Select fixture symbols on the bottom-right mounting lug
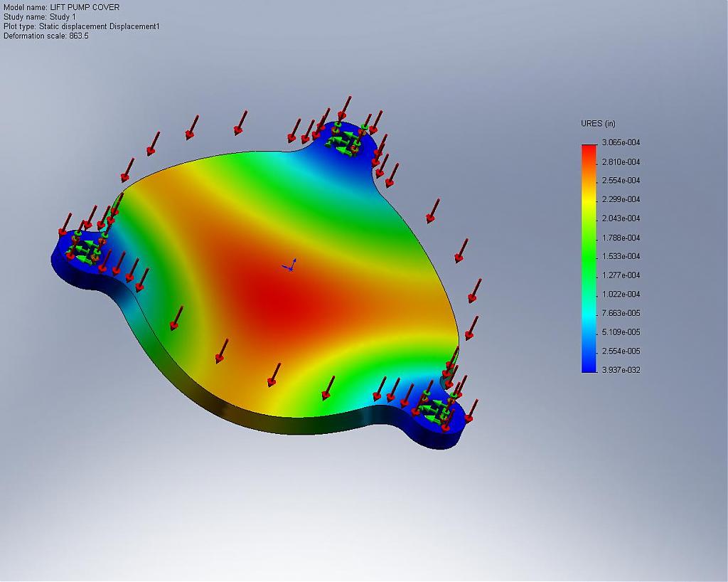 point(434,408)
